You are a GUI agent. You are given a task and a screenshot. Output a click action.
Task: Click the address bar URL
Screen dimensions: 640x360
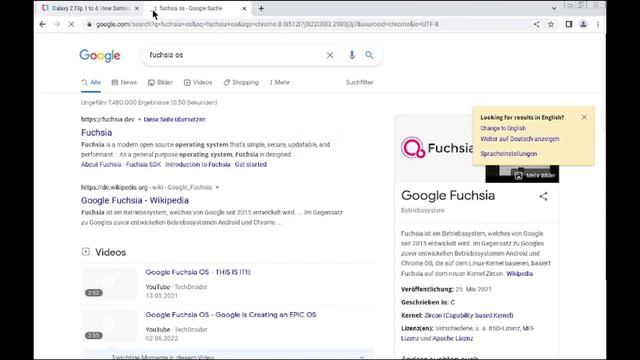tap(267, 24)
